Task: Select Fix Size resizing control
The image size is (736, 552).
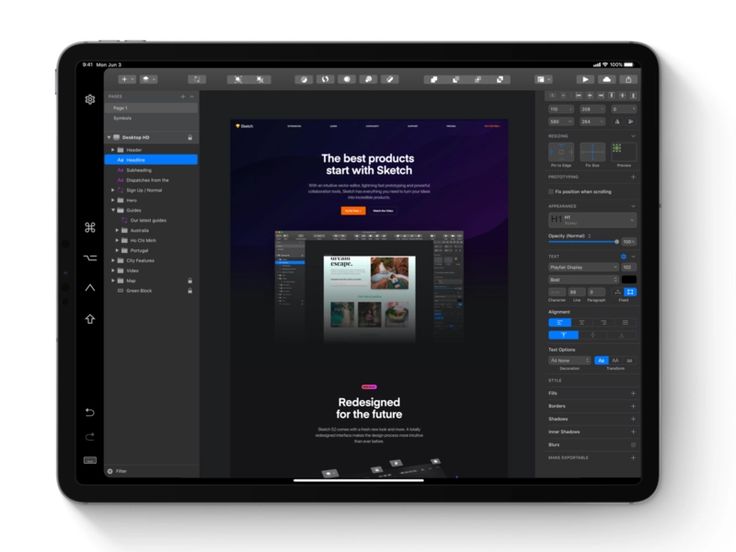Action: click(592, 152)
